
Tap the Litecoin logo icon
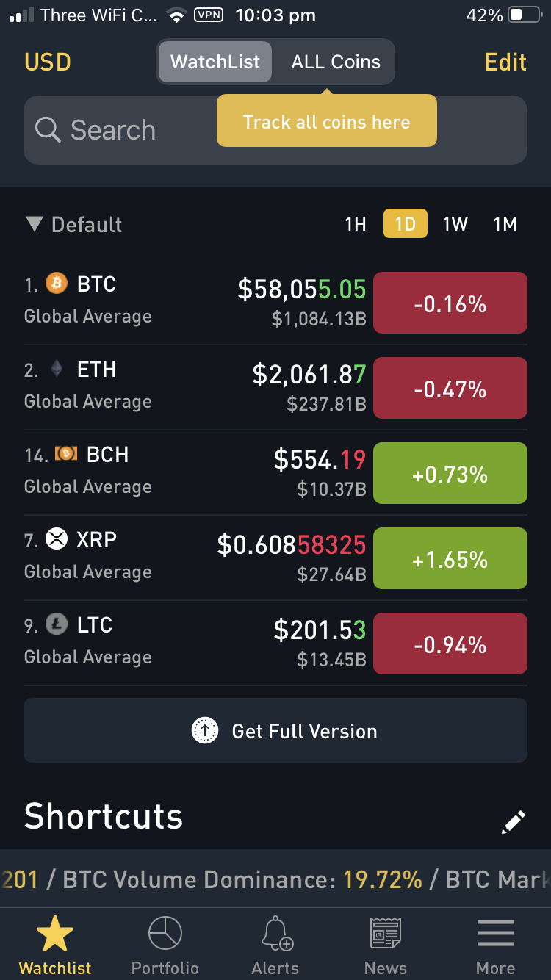coord(57,624)
